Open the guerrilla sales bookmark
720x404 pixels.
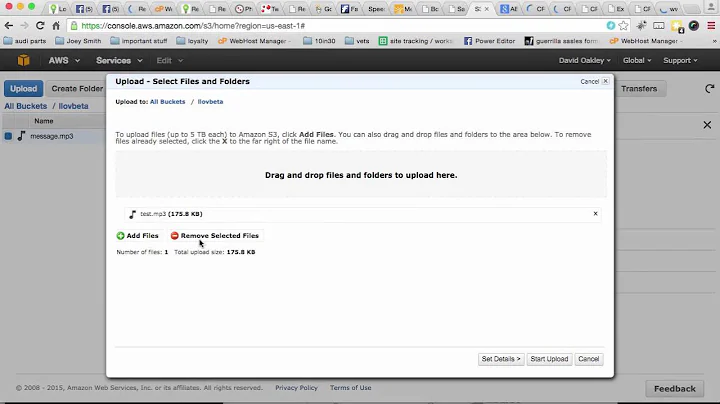562,41
